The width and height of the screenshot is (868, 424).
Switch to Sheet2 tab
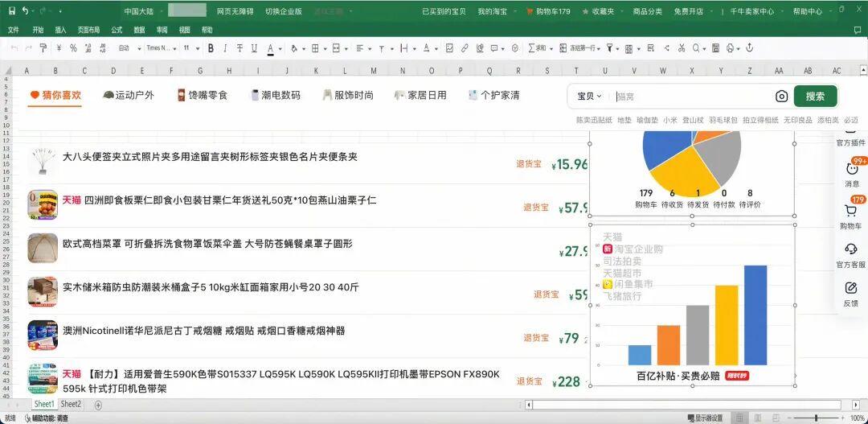tap(71, 404)
